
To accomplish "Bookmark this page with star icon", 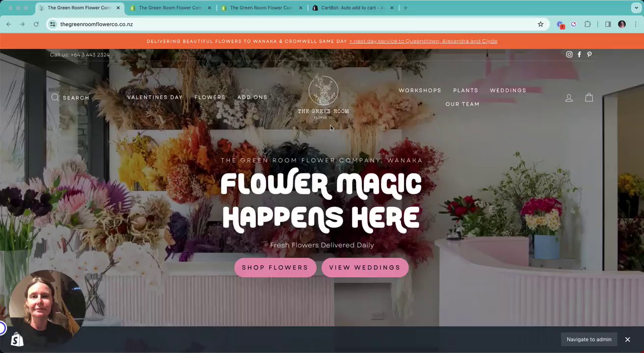I will coord(540,24).
